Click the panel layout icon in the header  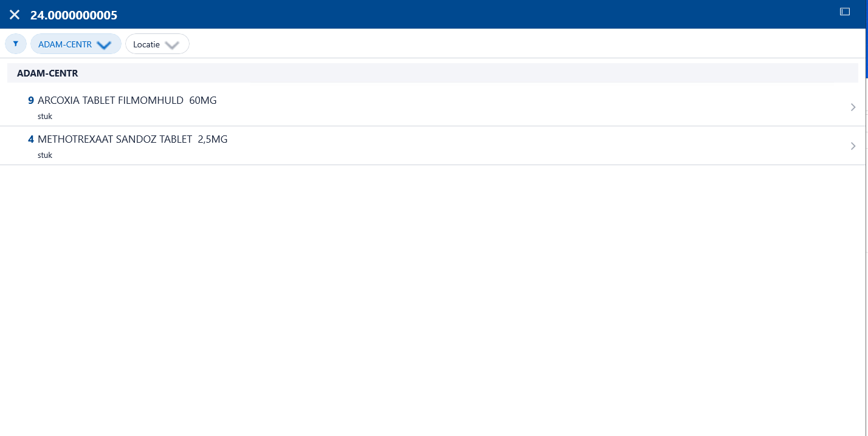point(844,12)
